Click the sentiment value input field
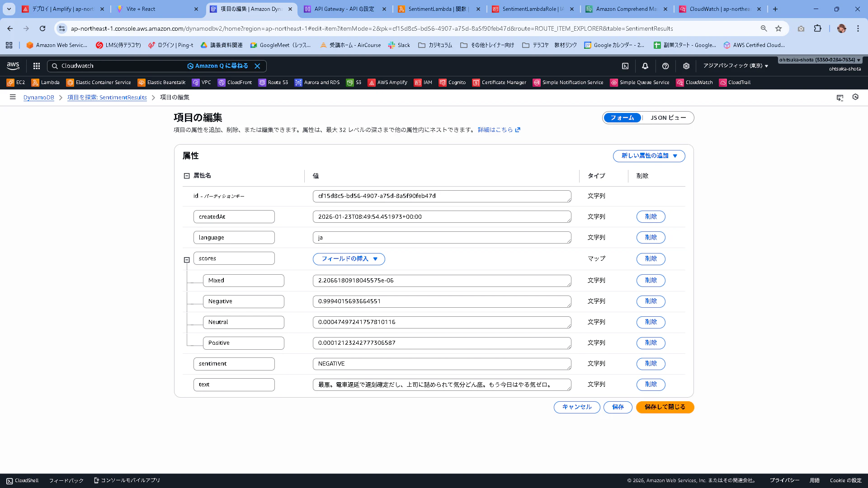 click(441, 364)
